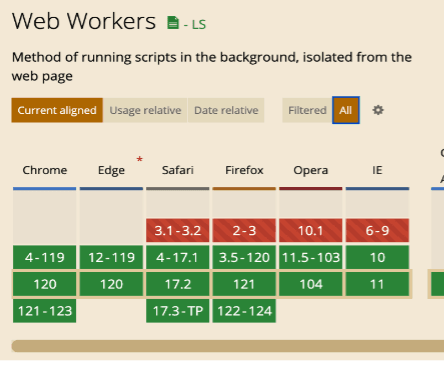The height and width of the screenshot is (390, 444).
Task: Click the Chrome column header
Action: pos(45,170)
